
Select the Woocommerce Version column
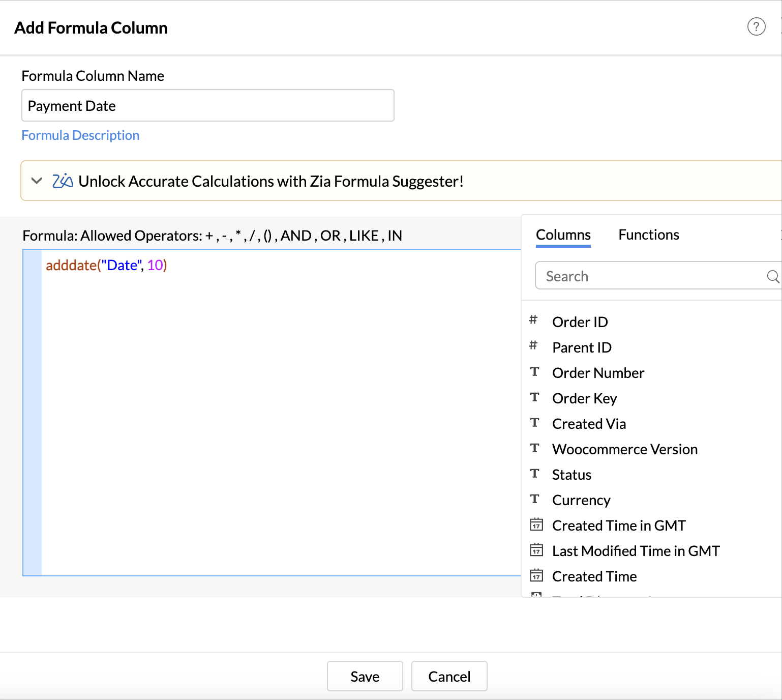(x=625, y=449)
